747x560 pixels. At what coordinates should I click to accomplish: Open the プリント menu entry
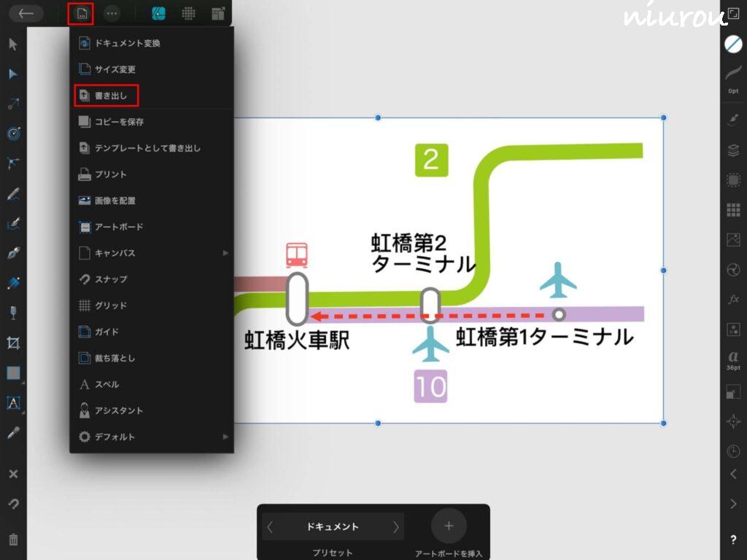[110, 174]
